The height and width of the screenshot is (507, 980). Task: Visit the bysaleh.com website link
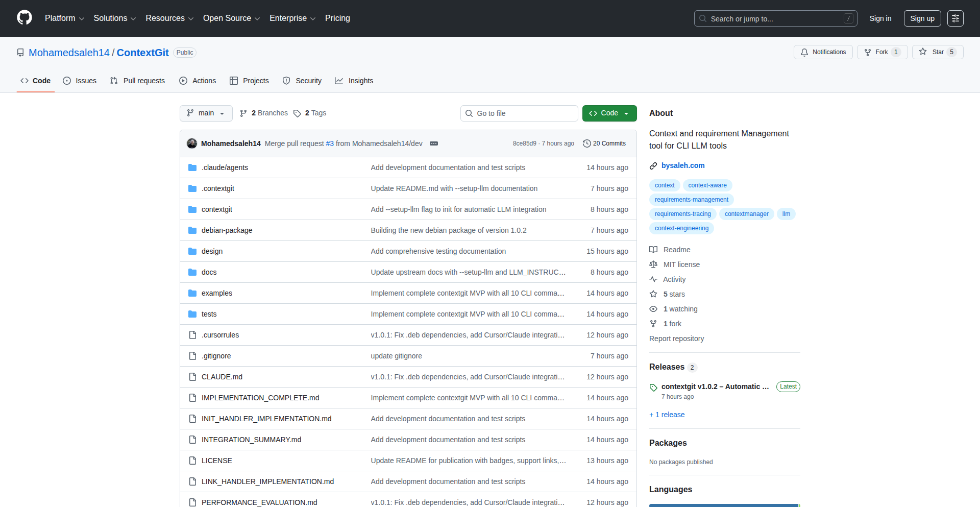(x=683, y=165)
